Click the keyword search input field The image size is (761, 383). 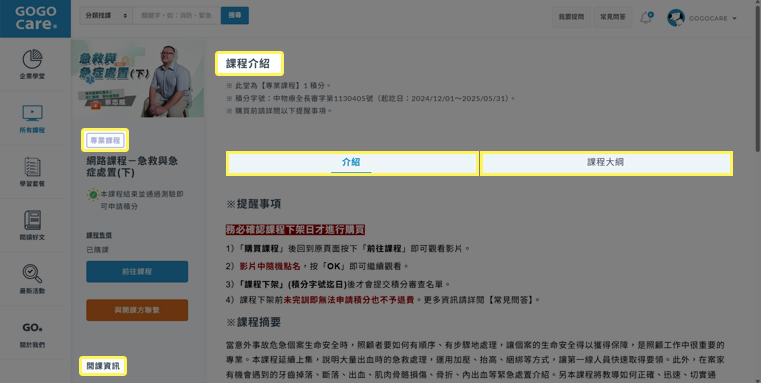click(177, 16)
